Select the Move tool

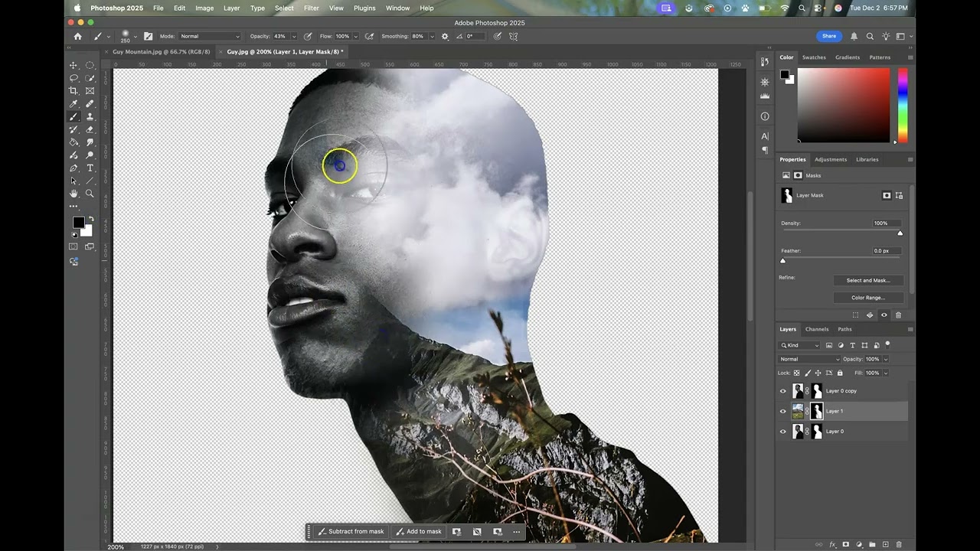[x=73, y=65]
